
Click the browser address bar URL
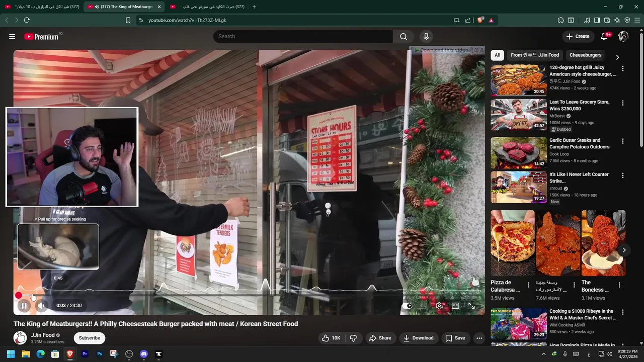187,20
